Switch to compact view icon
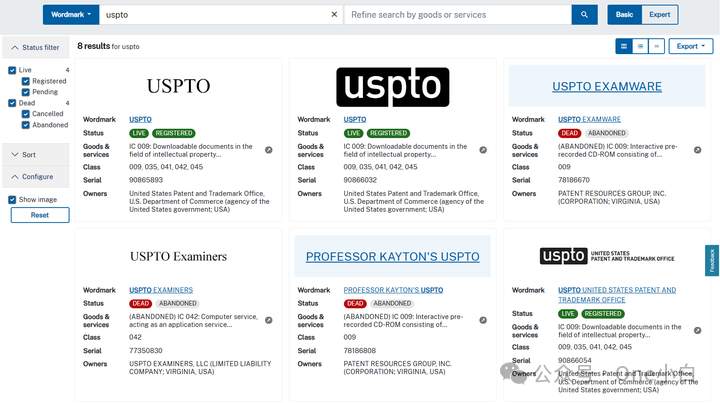The width and height of the screenshot is (720, 403). (657, 46)
